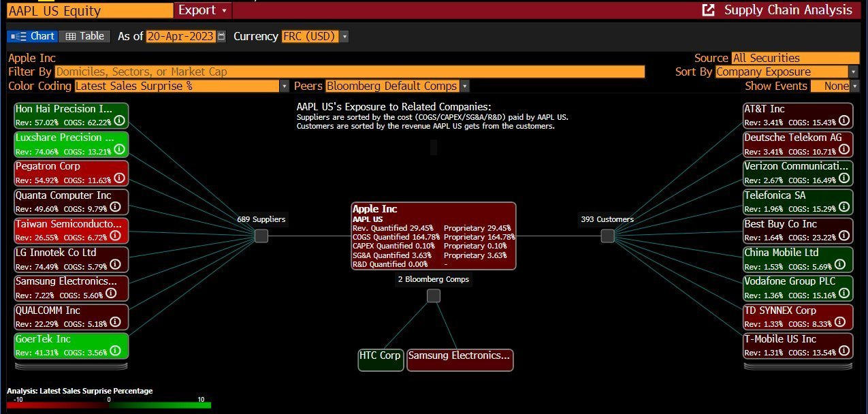Open info icon on LG Innotek card
868x414 pixels.
(115, 264)
